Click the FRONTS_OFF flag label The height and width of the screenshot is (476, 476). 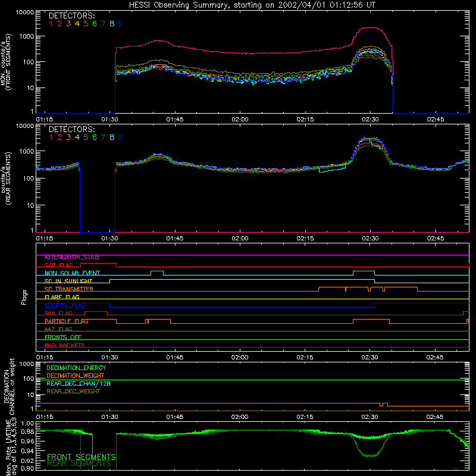pyautogui.click(x=63, y=337)
